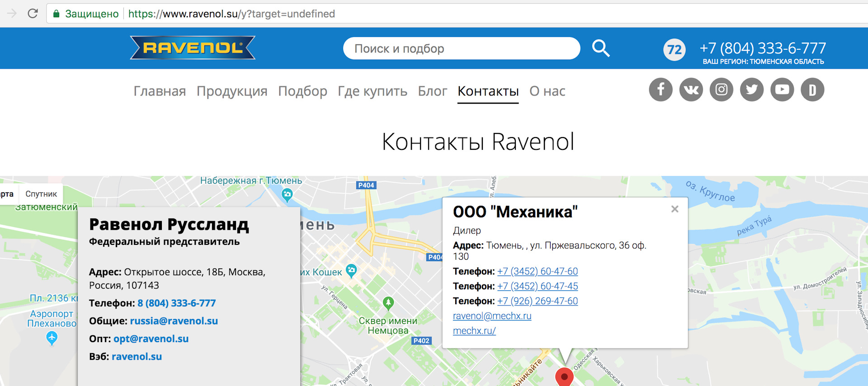Click the Twitter bird icon
The image size is (868, 386).
pyautogui.click(x=751, y=90)
